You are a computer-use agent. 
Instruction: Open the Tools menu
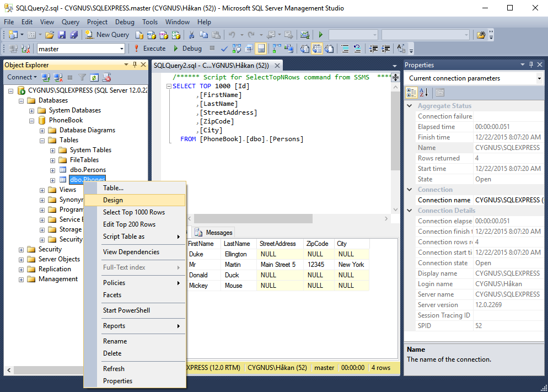click(149, 22)
